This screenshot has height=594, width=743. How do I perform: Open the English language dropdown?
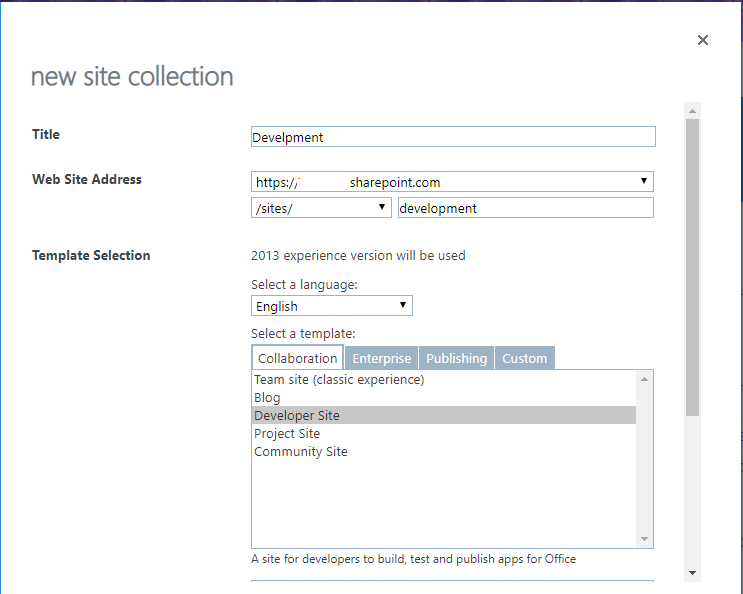pos(332,306)
